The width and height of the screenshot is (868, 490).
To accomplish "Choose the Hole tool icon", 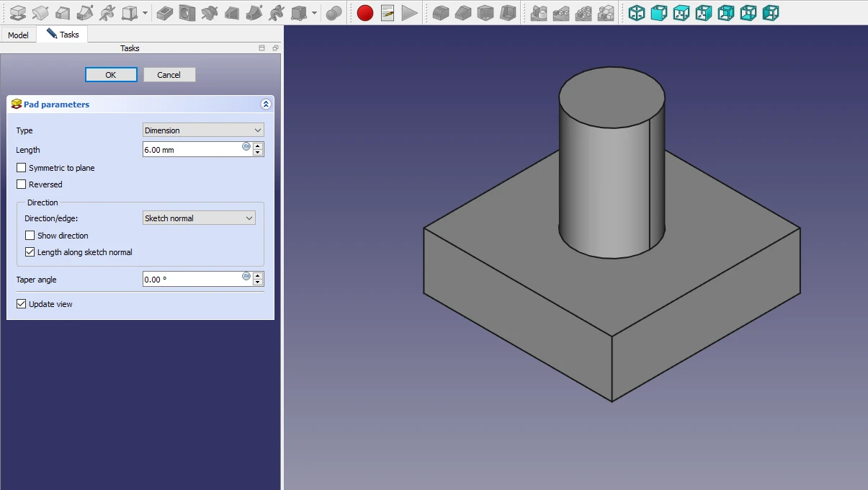I will [187, 13].
